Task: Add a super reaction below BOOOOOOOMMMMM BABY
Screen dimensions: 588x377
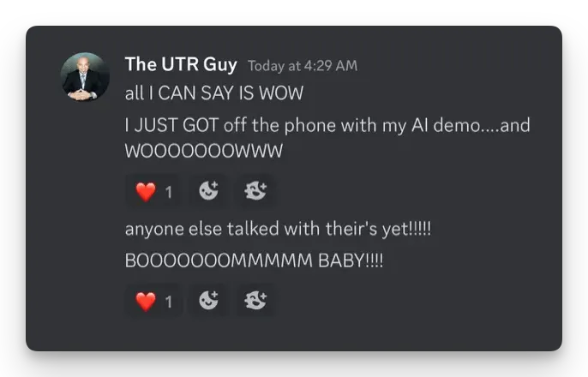Action: tap(255, 300)
